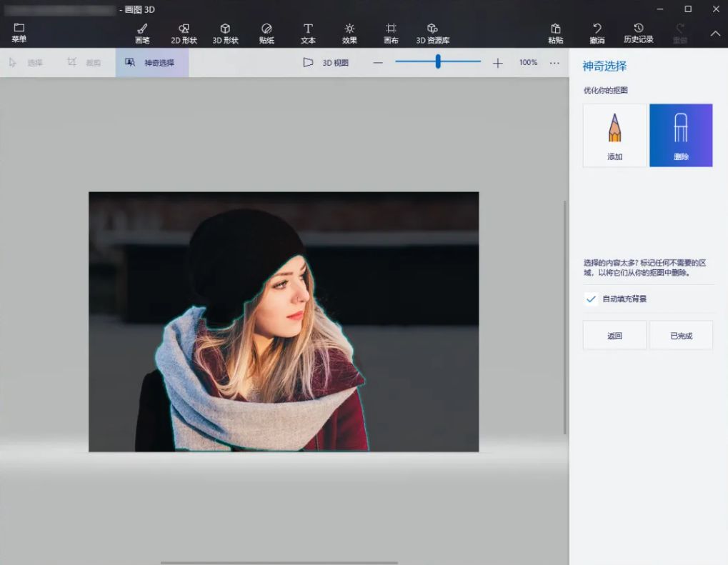Select the 画笔 brushes tool

[142, 34]
